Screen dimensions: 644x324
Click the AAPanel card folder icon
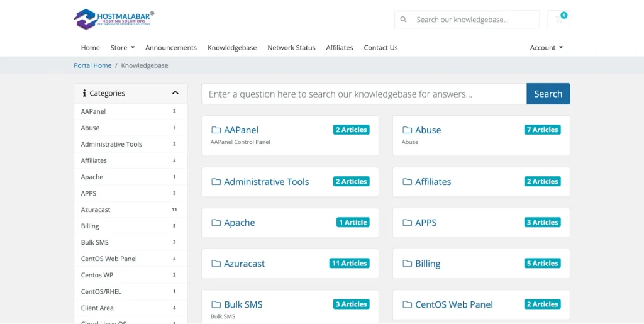tap(216, 130)
